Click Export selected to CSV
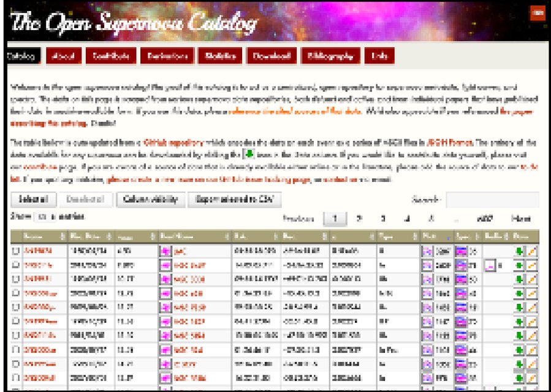Screen dimensions: 551x392 point(234,200)
